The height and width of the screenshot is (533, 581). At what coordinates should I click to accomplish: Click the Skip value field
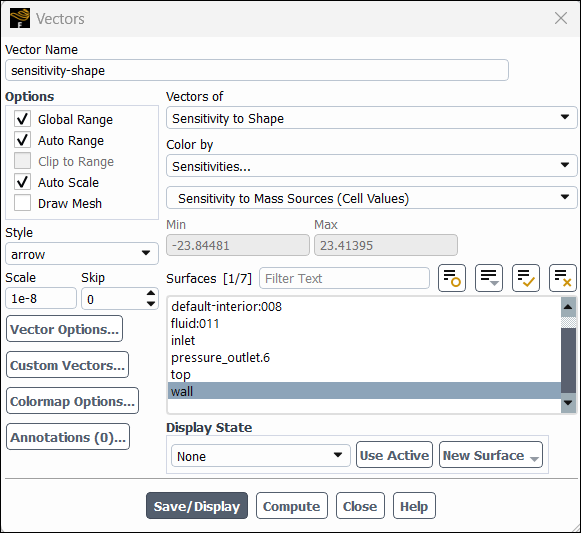click(x=113, y=298)
